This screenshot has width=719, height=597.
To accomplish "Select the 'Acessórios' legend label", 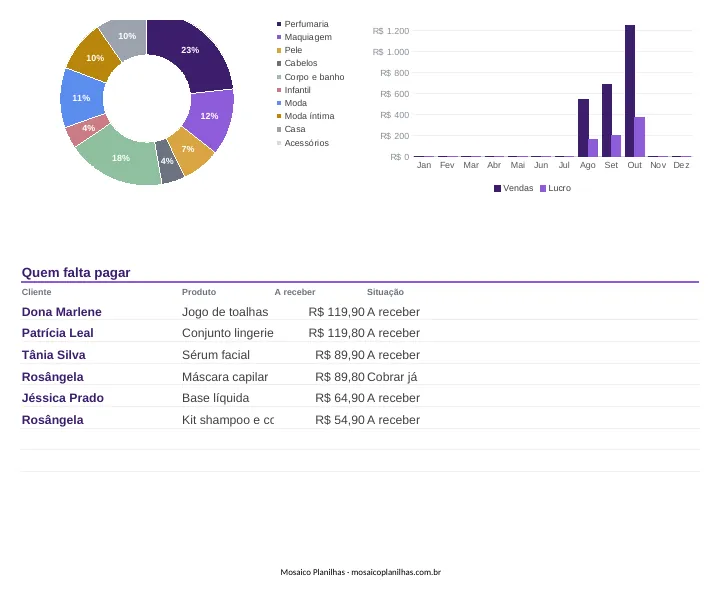I will tap(306, 143).
